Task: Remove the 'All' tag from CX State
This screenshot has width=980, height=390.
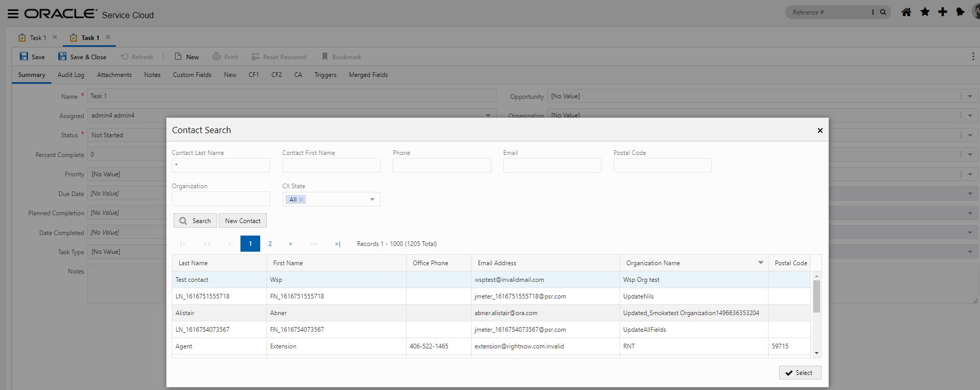Action: tap(301, 200)
